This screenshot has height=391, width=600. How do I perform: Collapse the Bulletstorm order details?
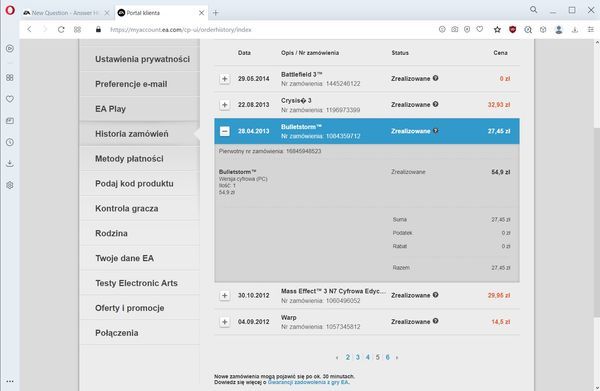click(x=225, y=131)
